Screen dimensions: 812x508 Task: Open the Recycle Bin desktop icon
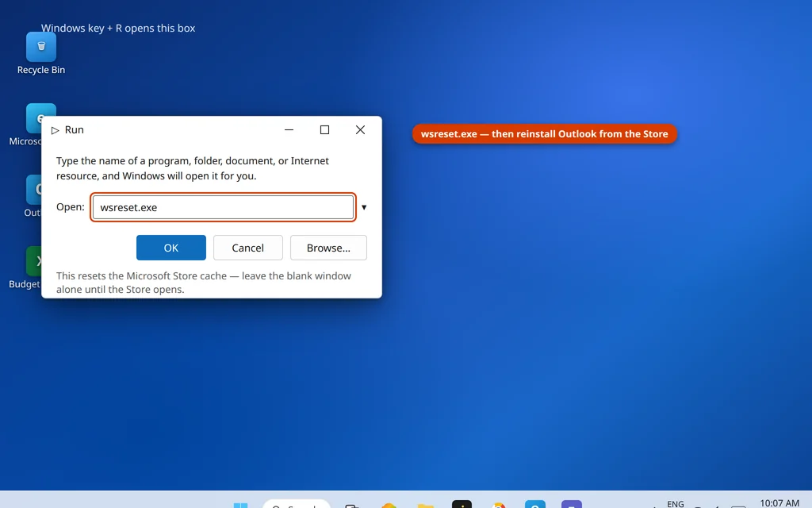(41, 53)
